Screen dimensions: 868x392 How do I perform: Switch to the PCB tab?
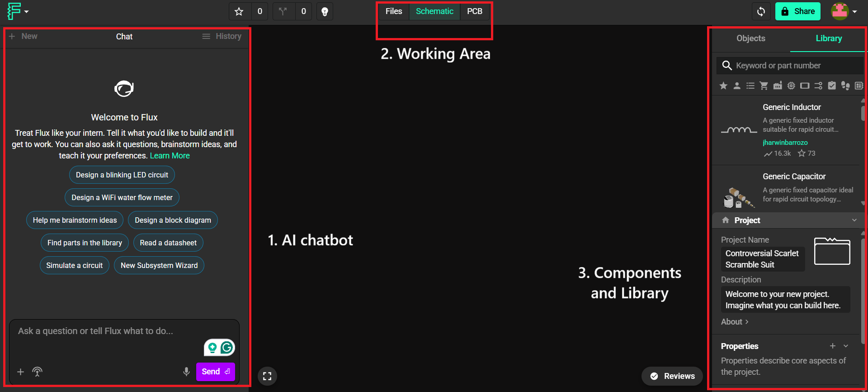[475, 11]
